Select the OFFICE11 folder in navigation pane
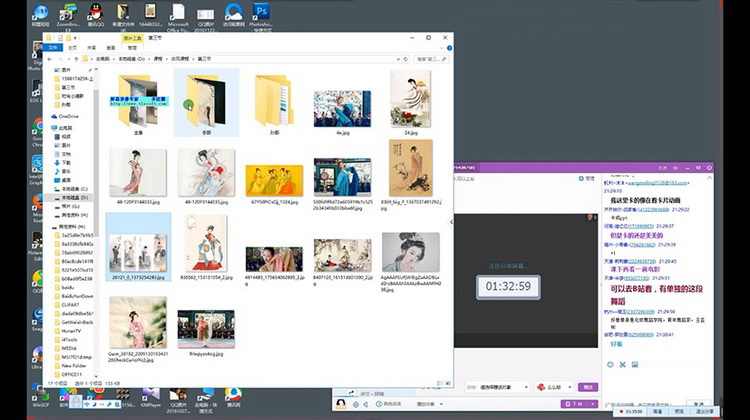Screen dimensions: 750x420 [72, 374]
